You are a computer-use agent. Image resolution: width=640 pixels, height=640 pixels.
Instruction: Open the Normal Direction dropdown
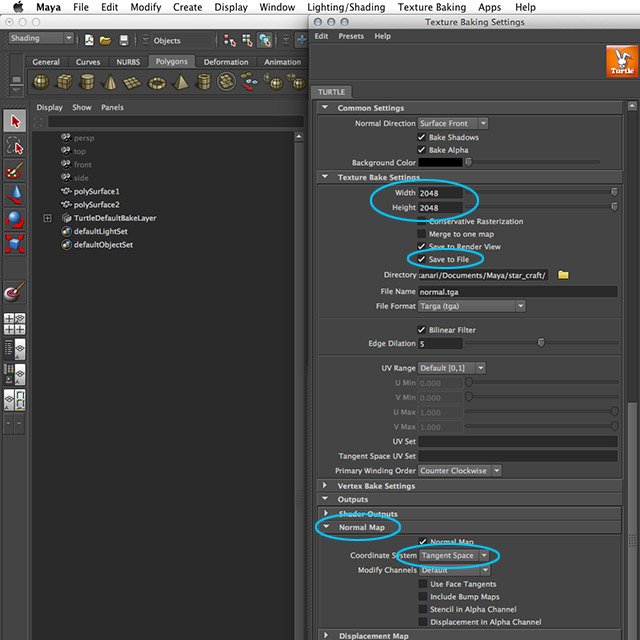pos(453,123)
